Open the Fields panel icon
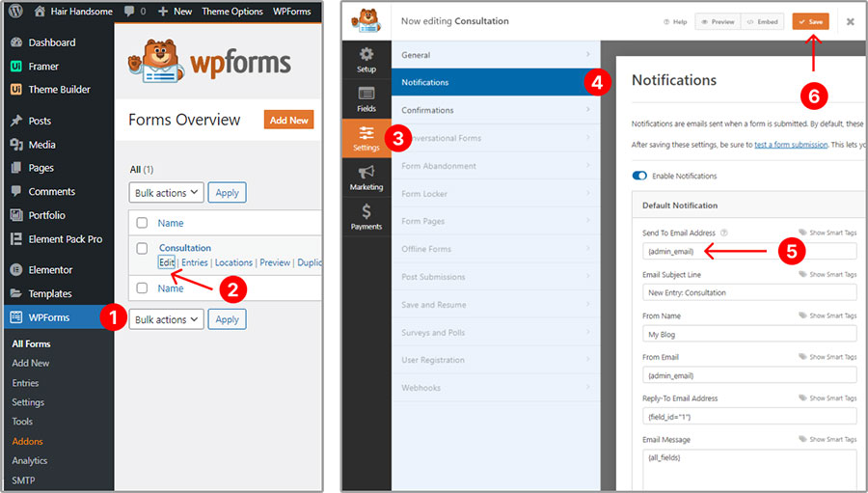The image size is (868, 493). pos(366,95)
